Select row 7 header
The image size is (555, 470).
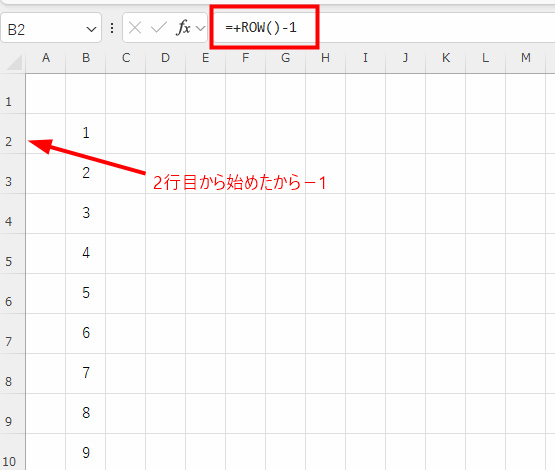pos(12,334)
